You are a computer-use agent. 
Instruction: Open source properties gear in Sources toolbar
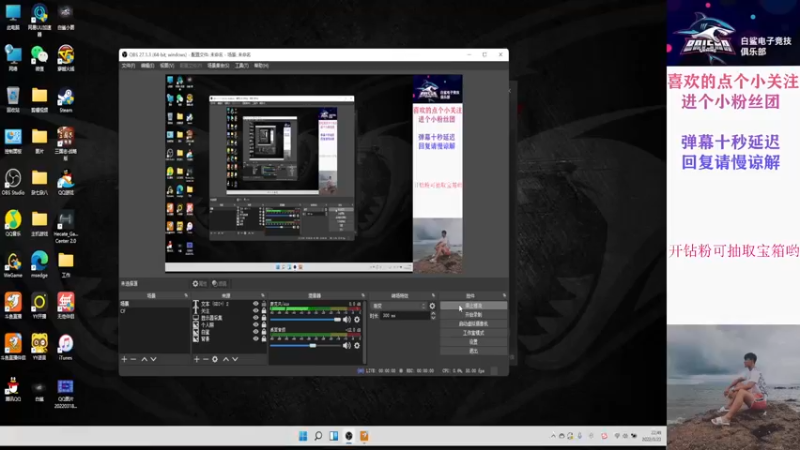click(x=215, y=359)
